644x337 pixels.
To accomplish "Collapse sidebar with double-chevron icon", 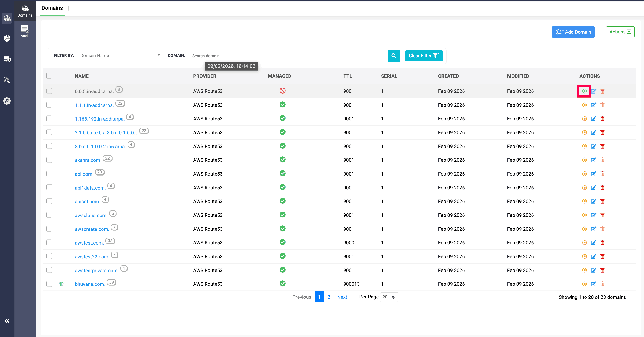I will pos(7,321).
